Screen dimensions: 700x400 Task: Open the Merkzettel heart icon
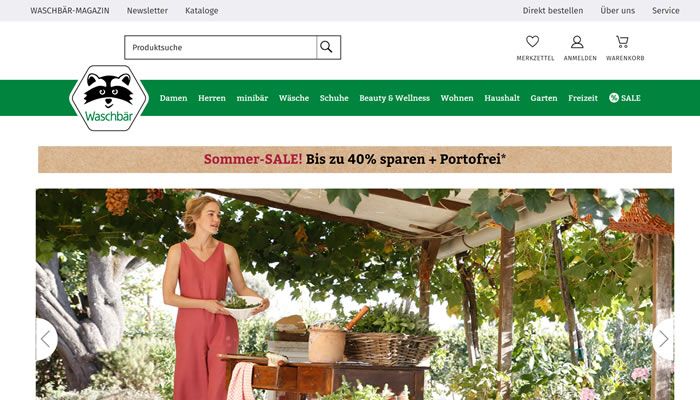pyautogui.click(x=532, y=42)
